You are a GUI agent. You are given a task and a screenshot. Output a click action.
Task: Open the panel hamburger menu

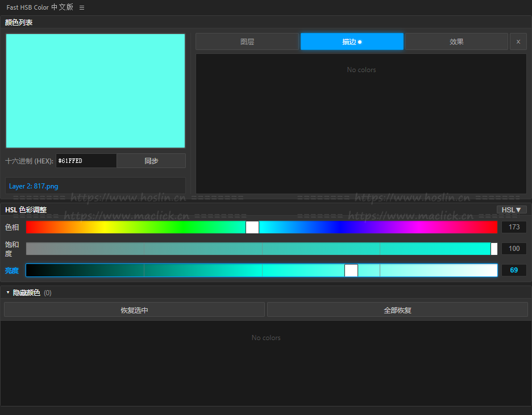(x=82, y=8)
